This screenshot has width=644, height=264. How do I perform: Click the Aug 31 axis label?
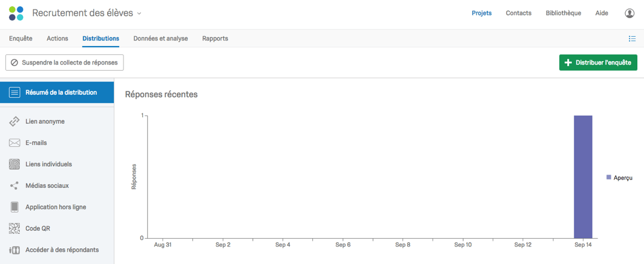tap(163, 245)
